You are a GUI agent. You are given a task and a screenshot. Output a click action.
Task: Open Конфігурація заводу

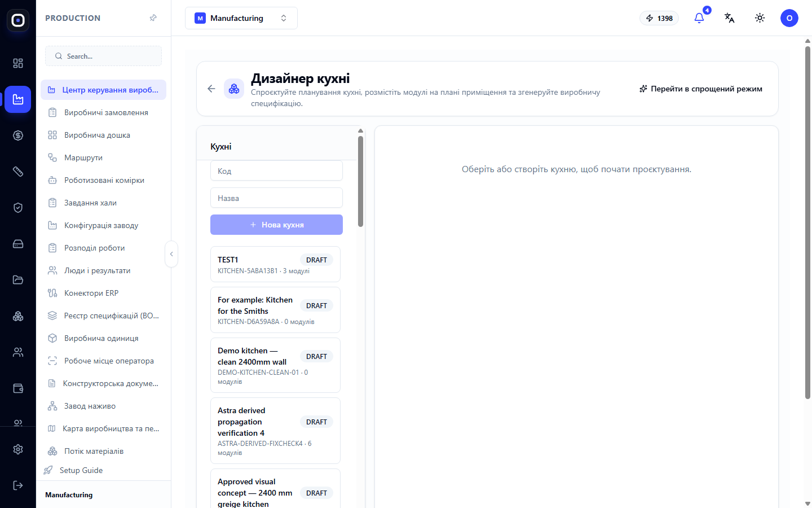103,225
